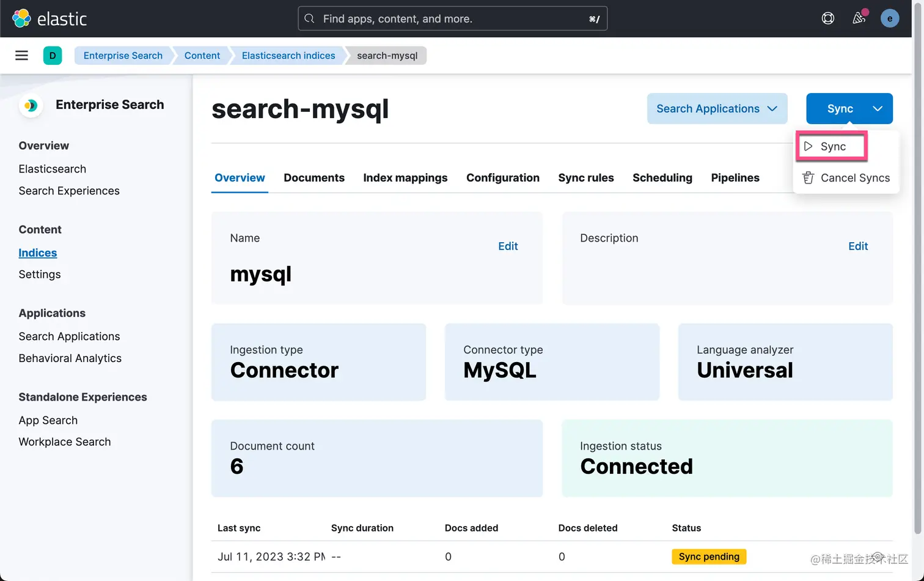Click the Docs added column header
924x581 pixels.
[x=471, y=528]
